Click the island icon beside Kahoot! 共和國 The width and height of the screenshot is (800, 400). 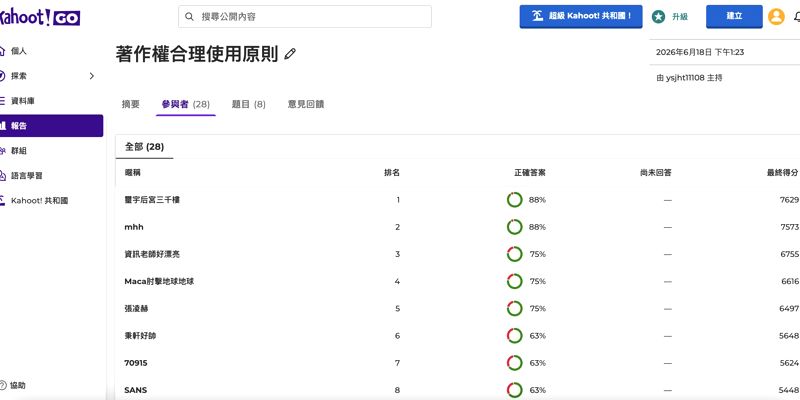pos(2,201)
